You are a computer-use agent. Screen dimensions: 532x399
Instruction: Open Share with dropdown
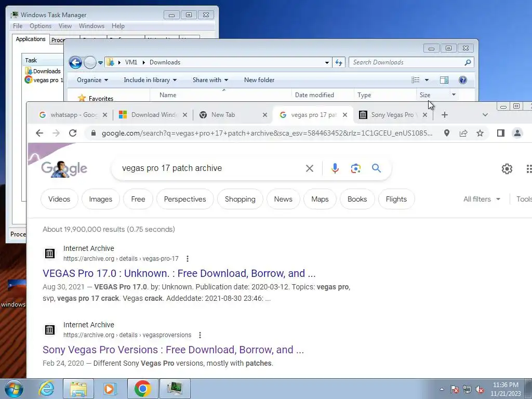point(210,80)
